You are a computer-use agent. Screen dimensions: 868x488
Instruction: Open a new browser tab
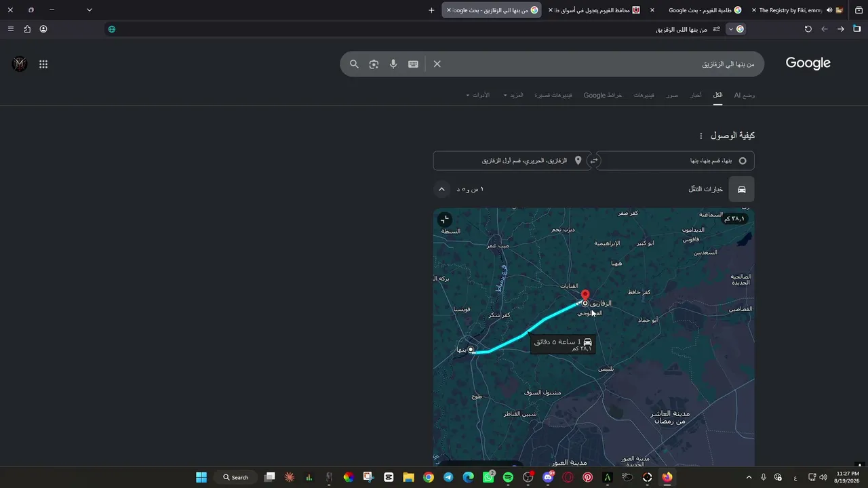pyautogui.click(x=431, y=10)
